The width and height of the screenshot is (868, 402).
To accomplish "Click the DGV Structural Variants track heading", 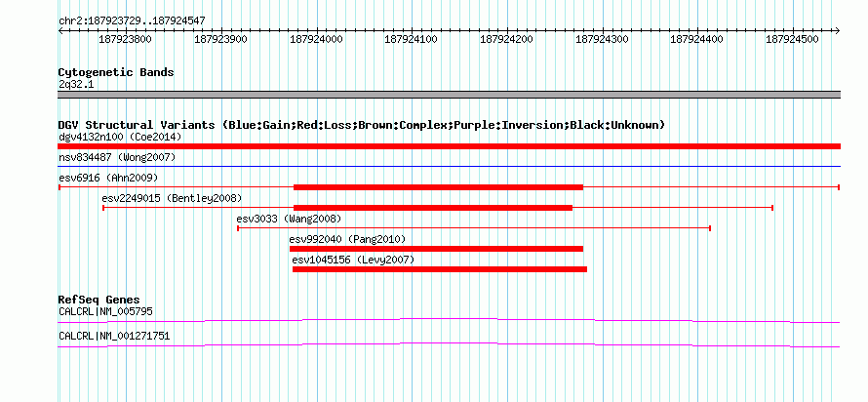I will pyautogui.click(x=362, y=125).
